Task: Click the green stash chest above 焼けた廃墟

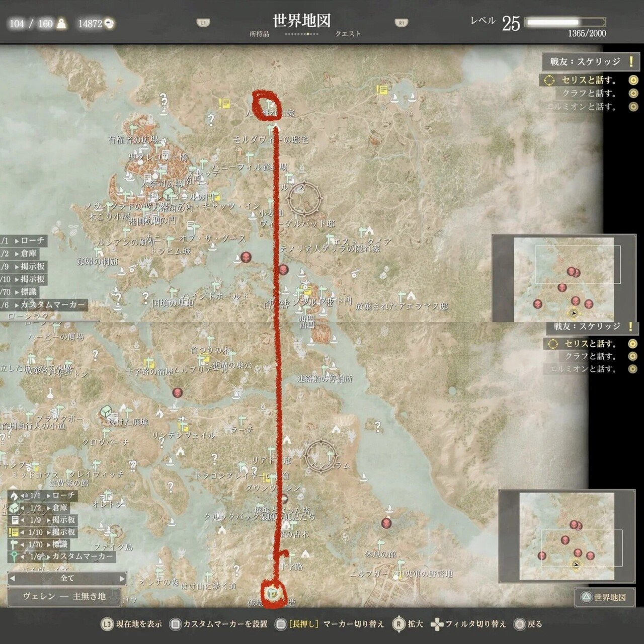Action: click(x=105, y=412)
